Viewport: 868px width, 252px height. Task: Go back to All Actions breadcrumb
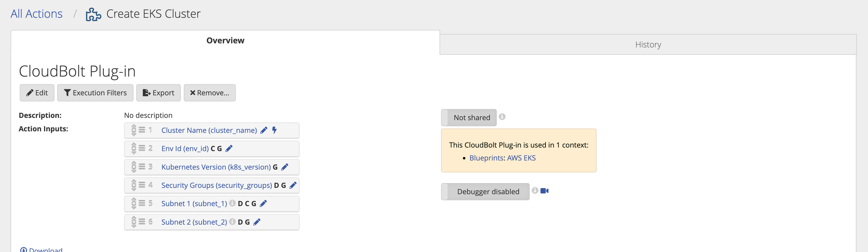(36, 14)
